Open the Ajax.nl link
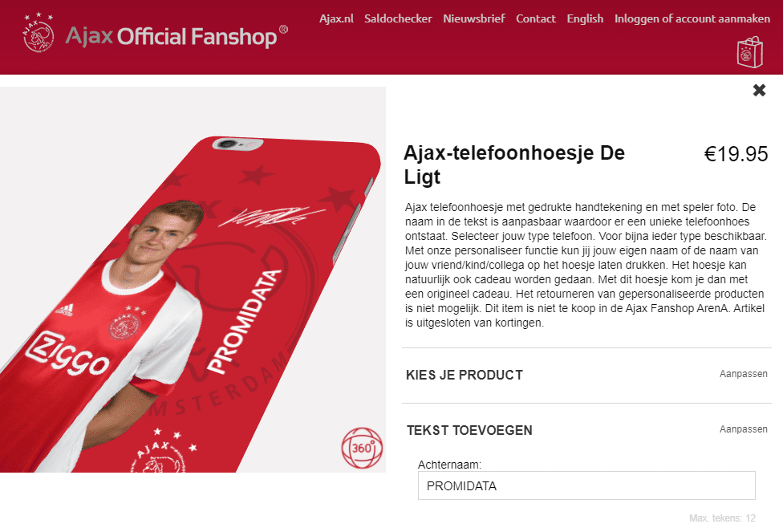 coord(337,18)
